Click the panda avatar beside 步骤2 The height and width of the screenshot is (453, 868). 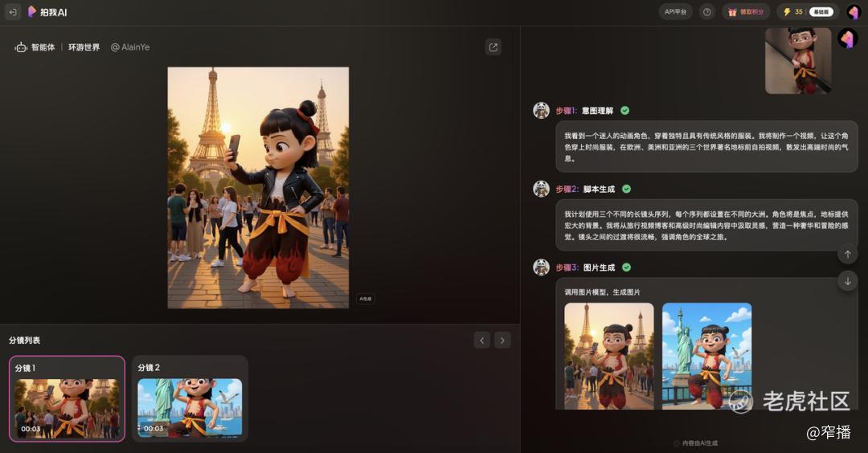tap(541, 189)
